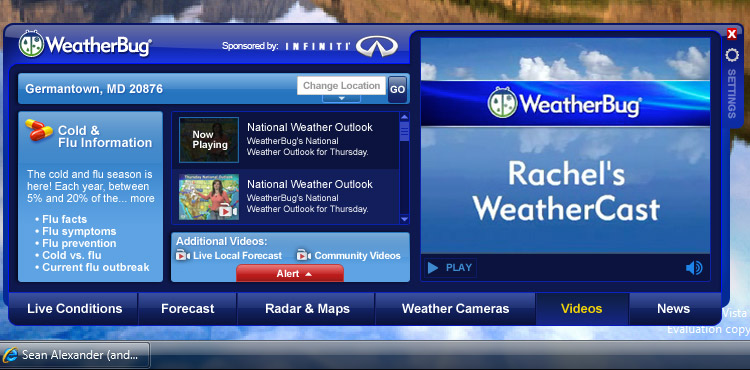Play Rachel's WeatherCast video
Image resolution: width=750 pixels, height=370 pixels.
pos(450,268)
